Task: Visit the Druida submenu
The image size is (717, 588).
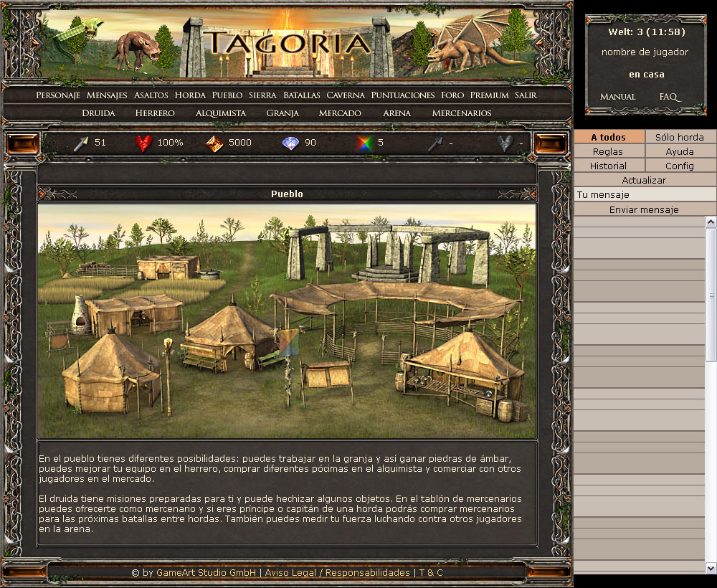Action: tap(98, 113)
